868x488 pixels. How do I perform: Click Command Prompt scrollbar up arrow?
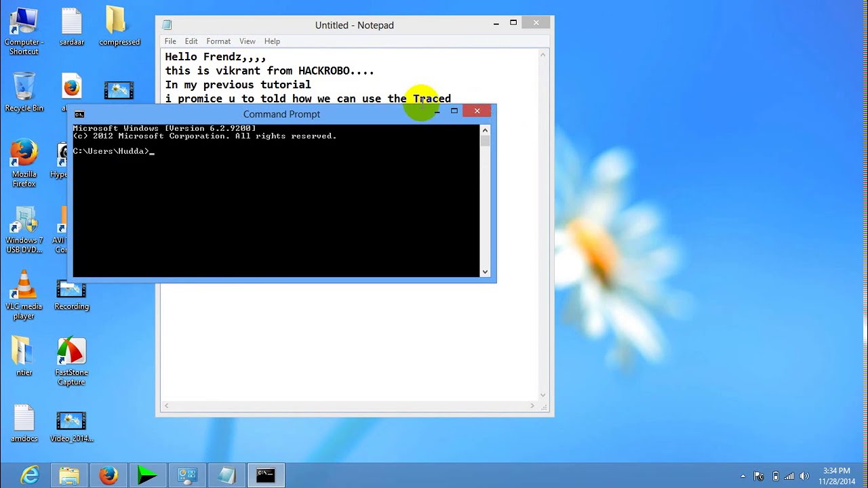tap(485, 129)
